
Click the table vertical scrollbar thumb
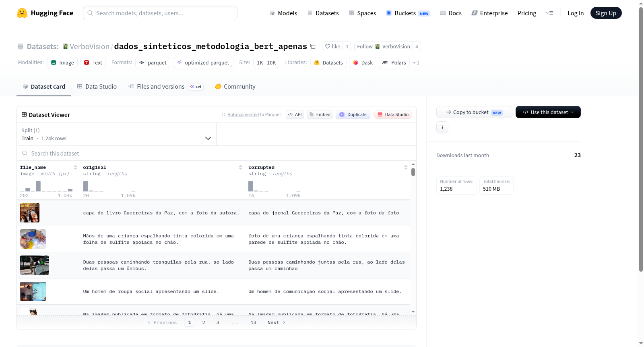point(413,172)
